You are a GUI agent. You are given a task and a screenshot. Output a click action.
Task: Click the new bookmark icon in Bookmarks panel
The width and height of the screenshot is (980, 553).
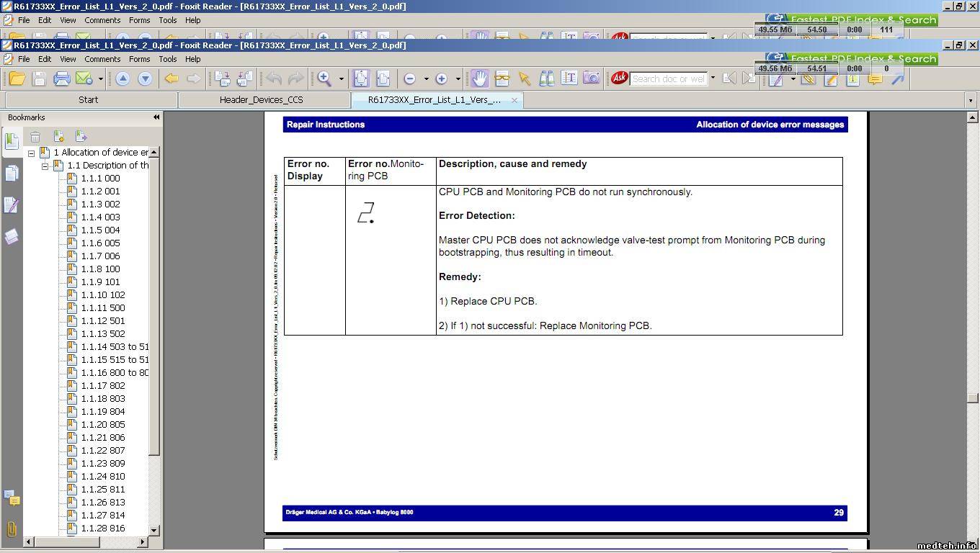click(x=58, y=136)
